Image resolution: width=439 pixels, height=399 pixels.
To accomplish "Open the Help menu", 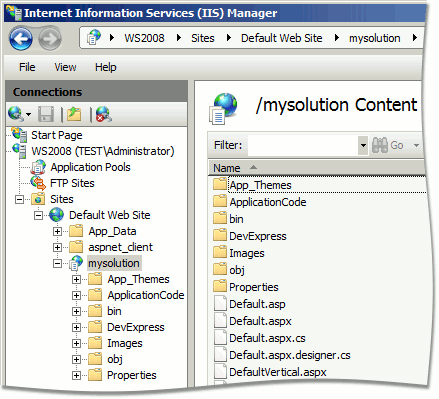I will coord(106,67).
